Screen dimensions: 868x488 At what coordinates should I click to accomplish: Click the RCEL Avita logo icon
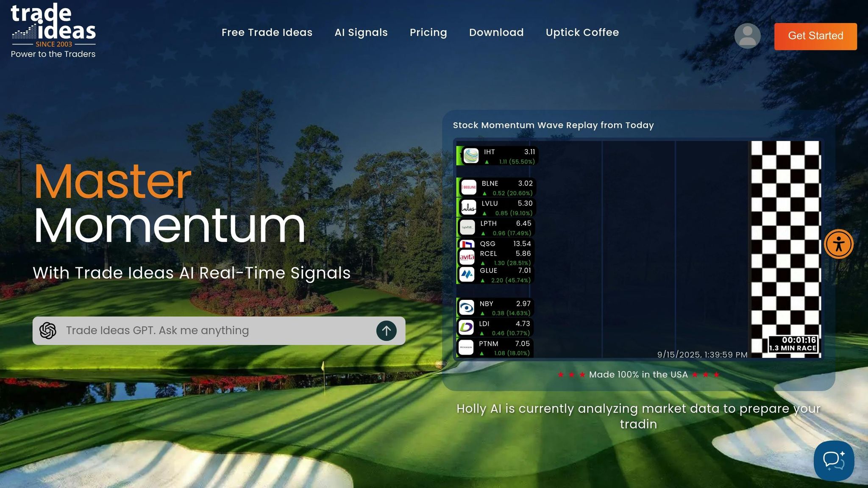click(x=467, y=257)
